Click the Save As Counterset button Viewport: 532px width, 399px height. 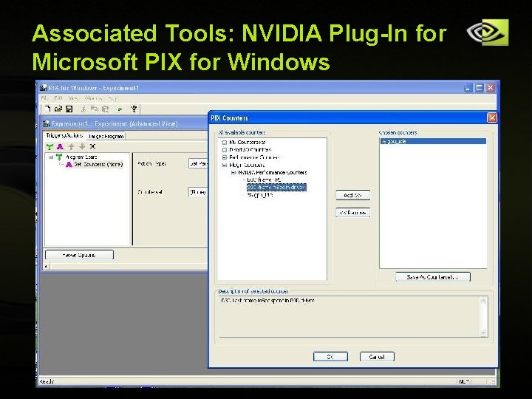click(433, 277)
